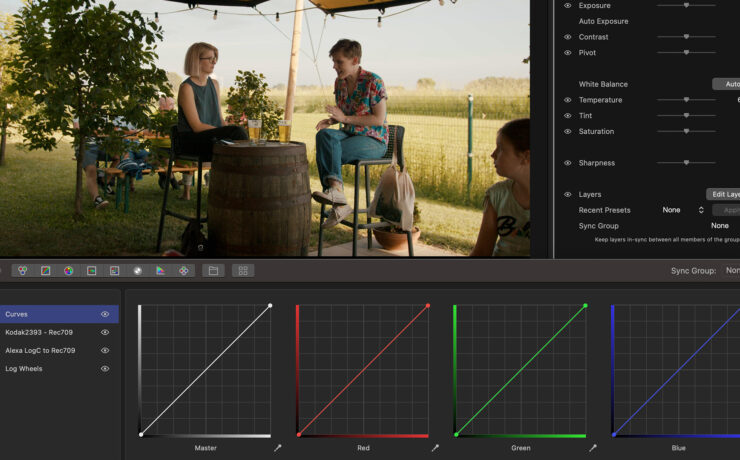This screenshot has width=740, height=460.
Task: Click the Auto white balance button
Action: [x=726, y=84]
